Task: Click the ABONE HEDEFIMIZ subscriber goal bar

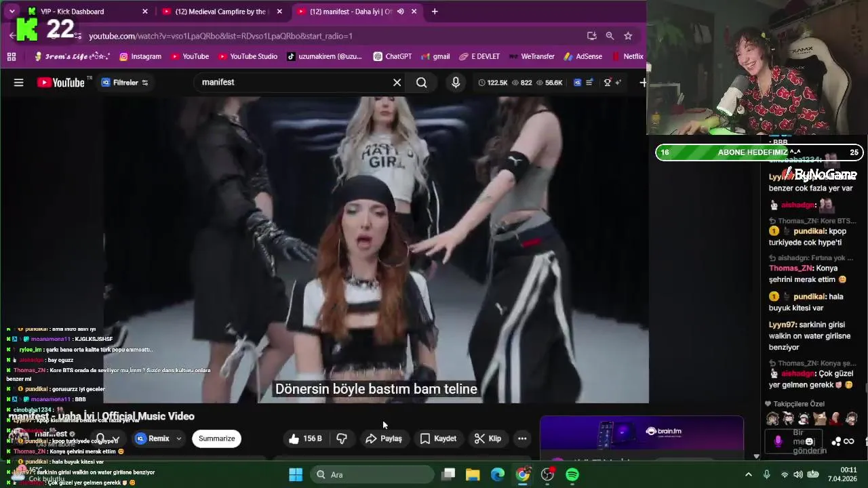Action: (x=759, y=152)
